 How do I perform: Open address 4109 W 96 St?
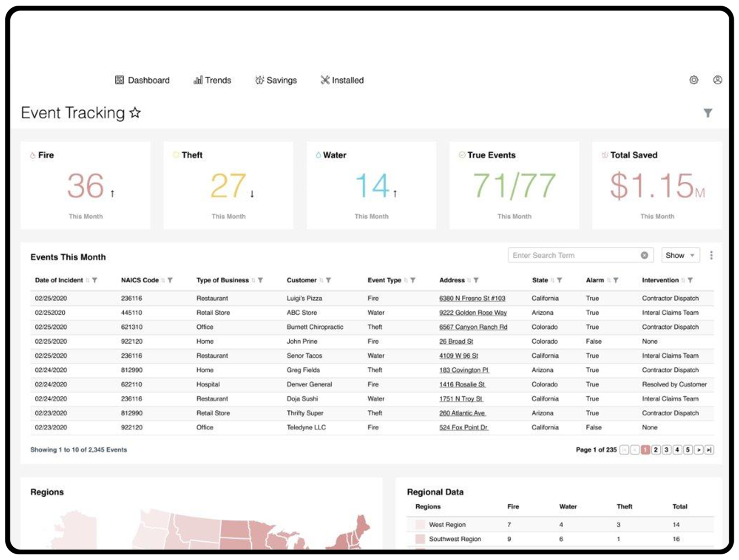pyautogui.click(x=458, y=356)
